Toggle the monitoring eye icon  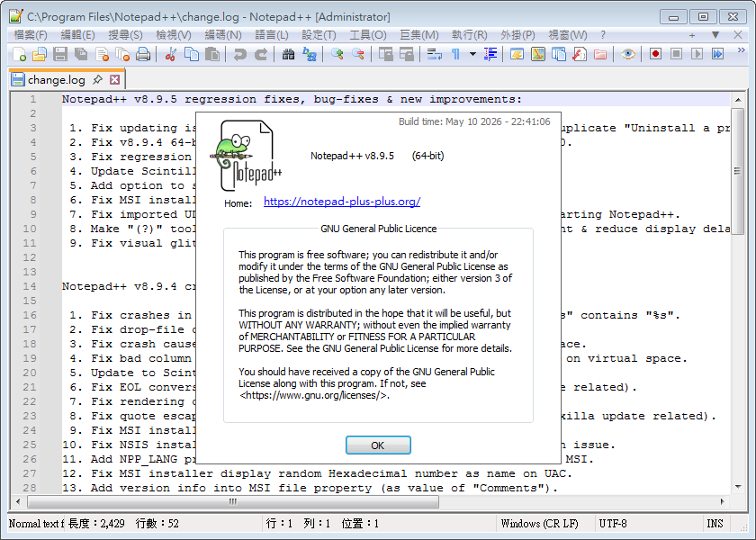point(627,54)
